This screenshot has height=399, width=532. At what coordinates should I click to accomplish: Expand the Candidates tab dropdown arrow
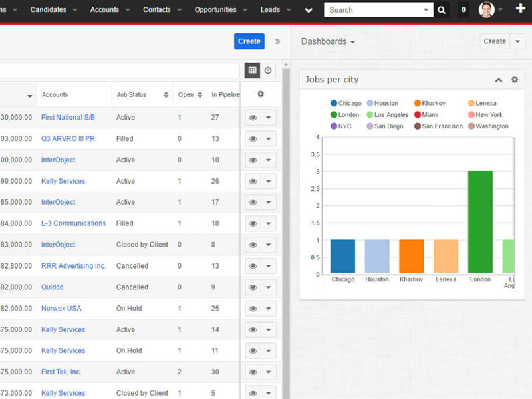point(75,10)
